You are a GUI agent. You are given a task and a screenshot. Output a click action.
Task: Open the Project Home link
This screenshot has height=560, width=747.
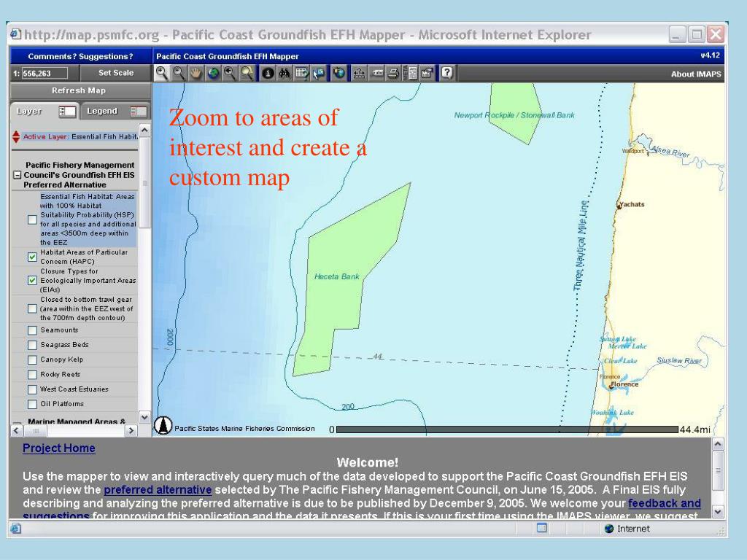click(58, 448)
